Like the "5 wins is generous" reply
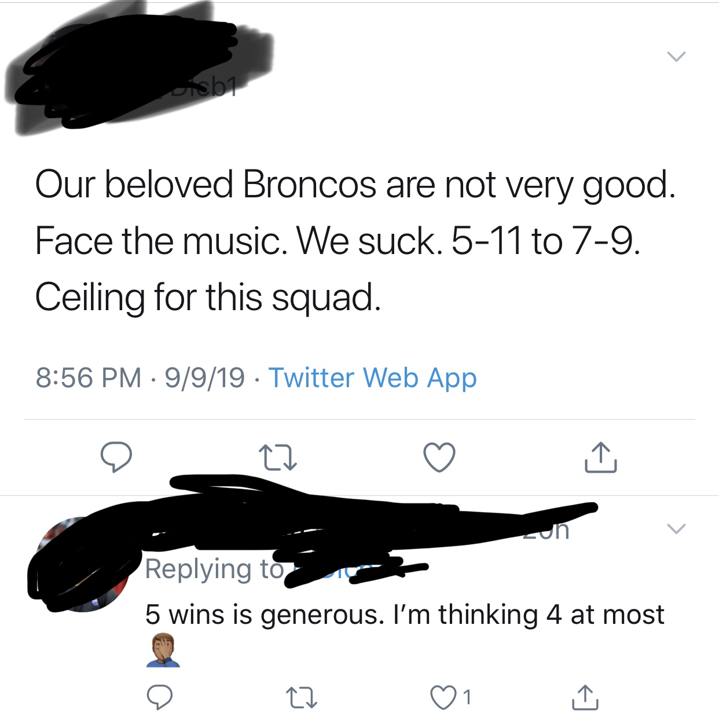This screenshot has width=719, height=728. tap(443, 697)
